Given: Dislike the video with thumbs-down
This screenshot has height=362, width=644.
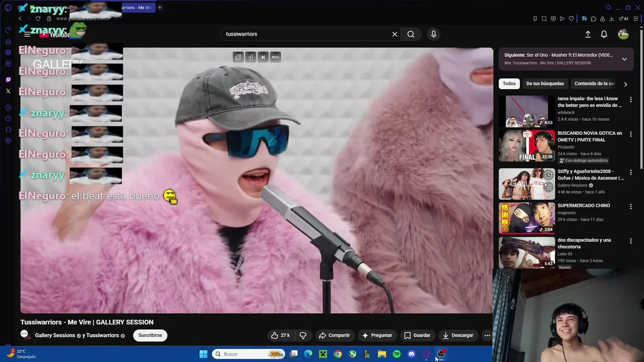Looking at the screenshot, I should coord(303,335).
